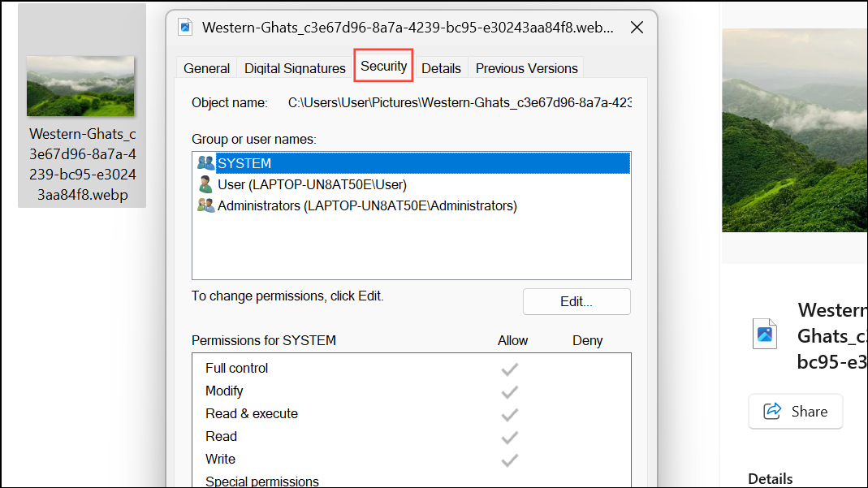Image resolution: width=868 pixels, height=488 pixels.
Task: Click the Share arrow icon
Action: pos(772,411)
